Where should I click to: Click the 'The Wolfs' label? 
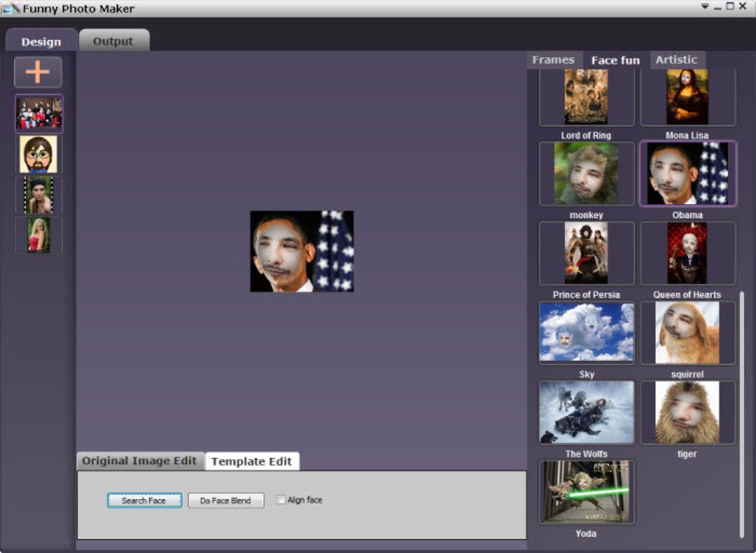pyautogui.click(x=586, y=454)
